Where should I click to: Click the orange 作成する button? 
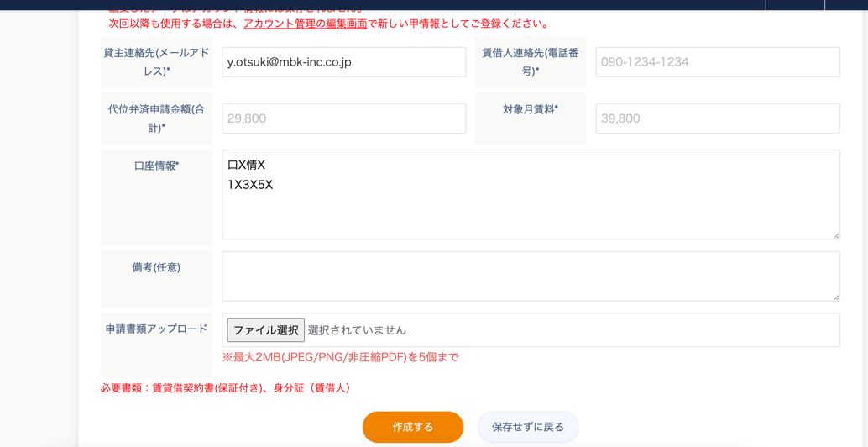point(412,427)
